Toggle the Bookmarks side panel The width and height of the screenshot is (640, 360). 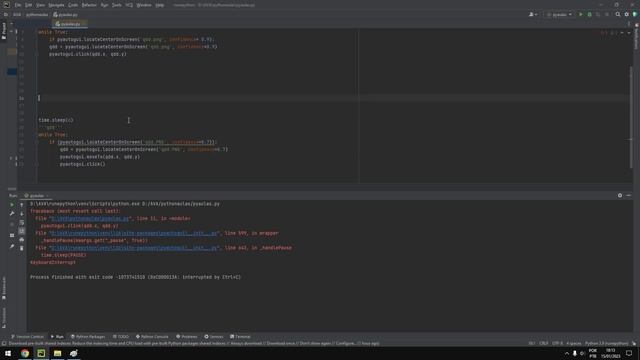[4, 288]
